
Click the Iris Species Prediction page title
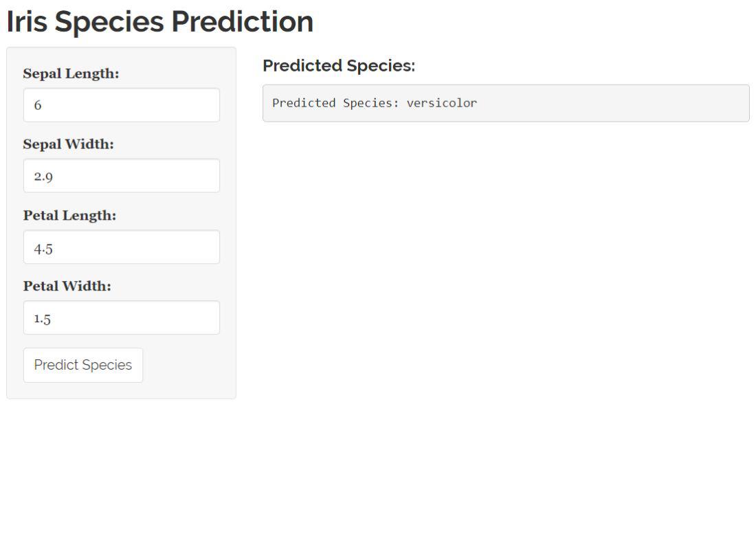pyautogui.click(x=159, y=22)
